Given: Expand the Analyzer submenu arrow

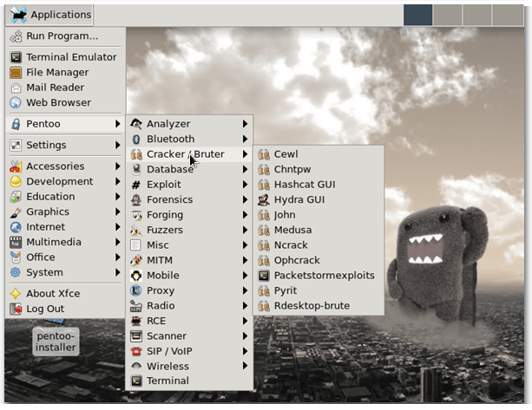Looking at the screenshot, I should coord(245,124).
